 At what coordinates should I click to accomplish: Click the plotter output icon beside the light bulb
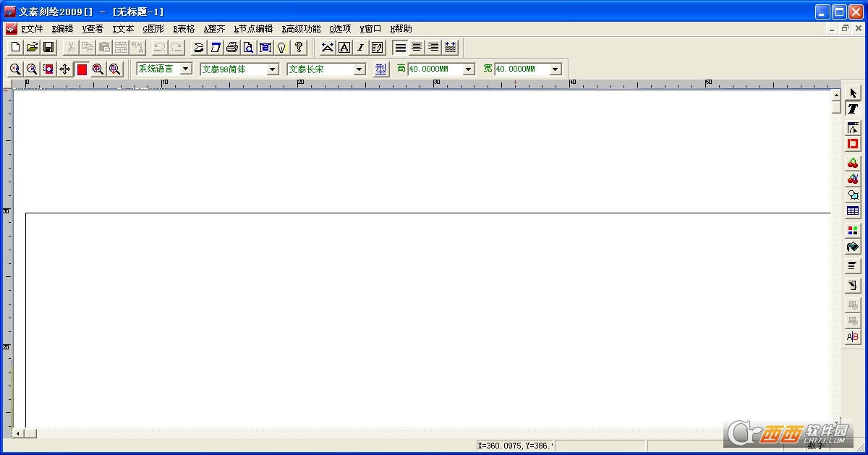(x=265, y=48)
